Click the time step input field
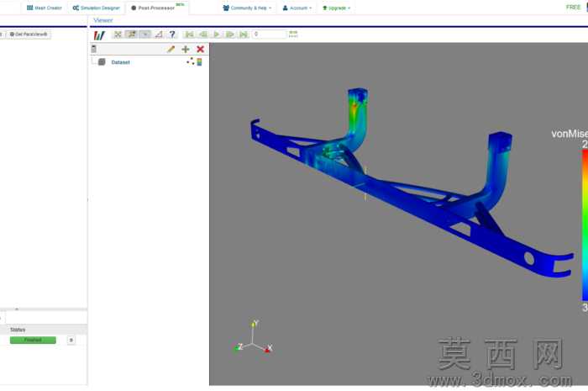The width and height of the screenshot is (588, 391). (x=269, y=34)
